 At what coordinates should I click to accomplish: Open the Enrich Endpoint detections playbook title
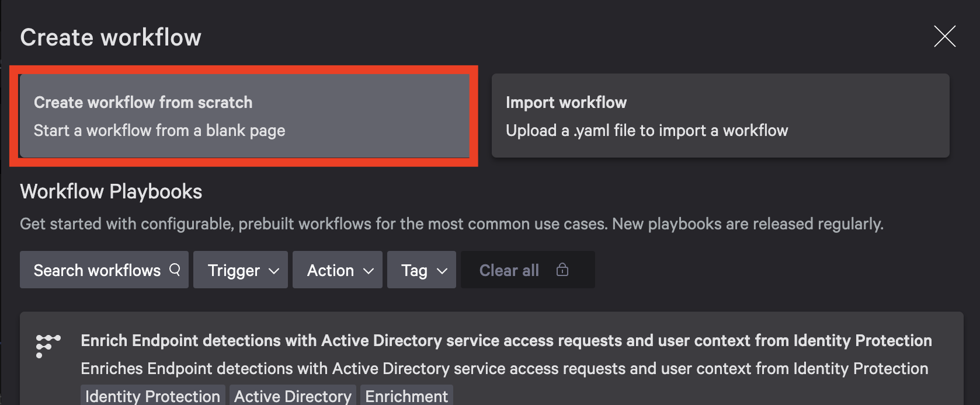pyautogui.click(x=506, y=341)
